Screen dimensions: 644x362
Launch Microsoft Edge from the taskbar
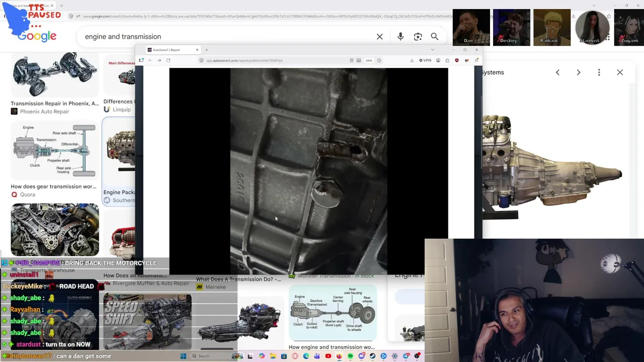click(306, 356)
